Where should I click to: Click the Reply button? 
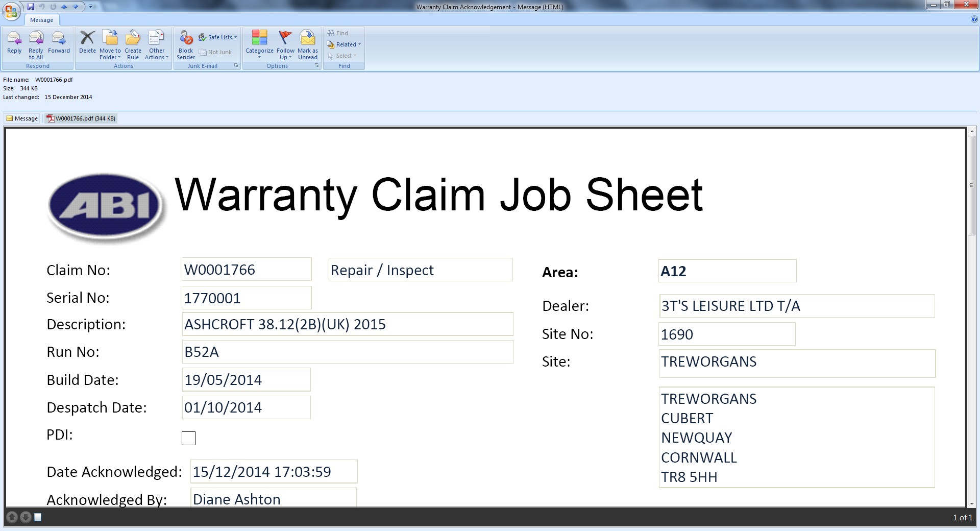14,43
